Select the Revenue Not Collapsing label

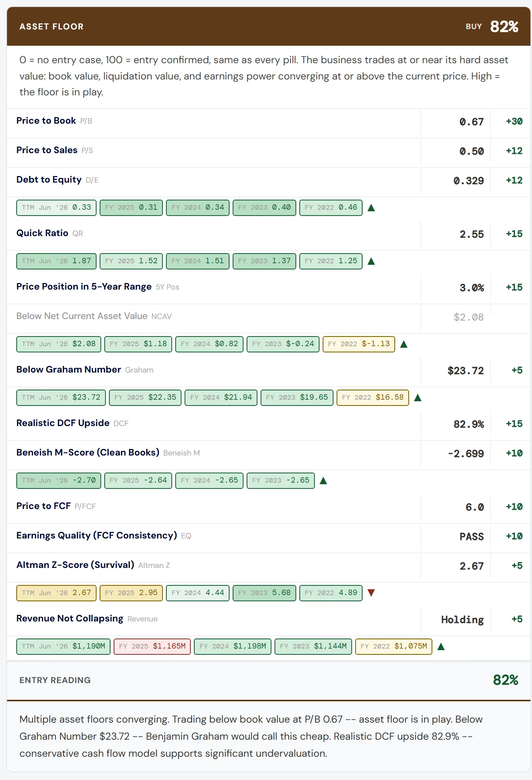pos(70,618)
